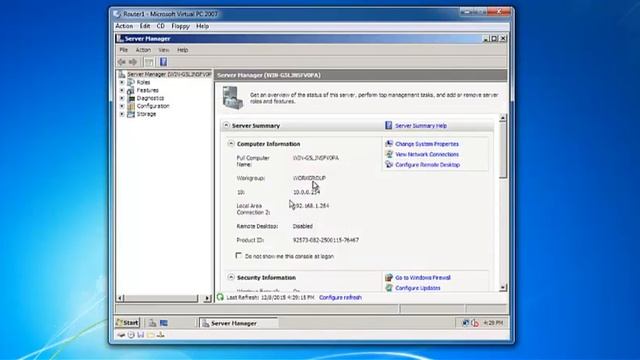Viewport: 640px width, 360px height.
Task: Expand the Diagnostics tree node
Action: (122, 98)
